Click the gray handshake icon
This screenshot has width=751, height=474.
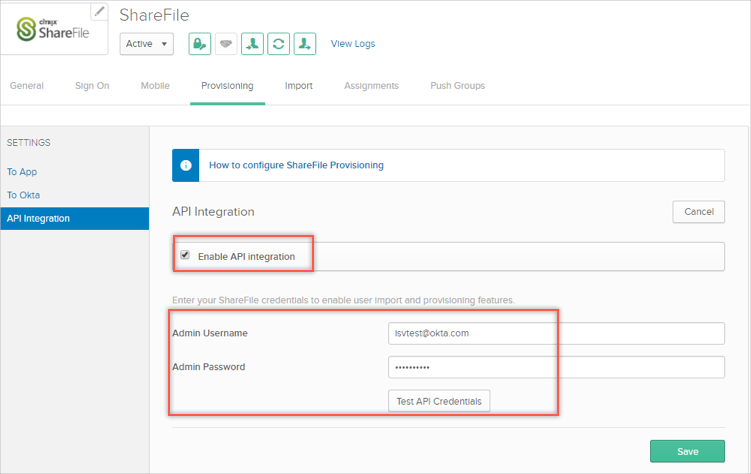click(x=226, y=44)
